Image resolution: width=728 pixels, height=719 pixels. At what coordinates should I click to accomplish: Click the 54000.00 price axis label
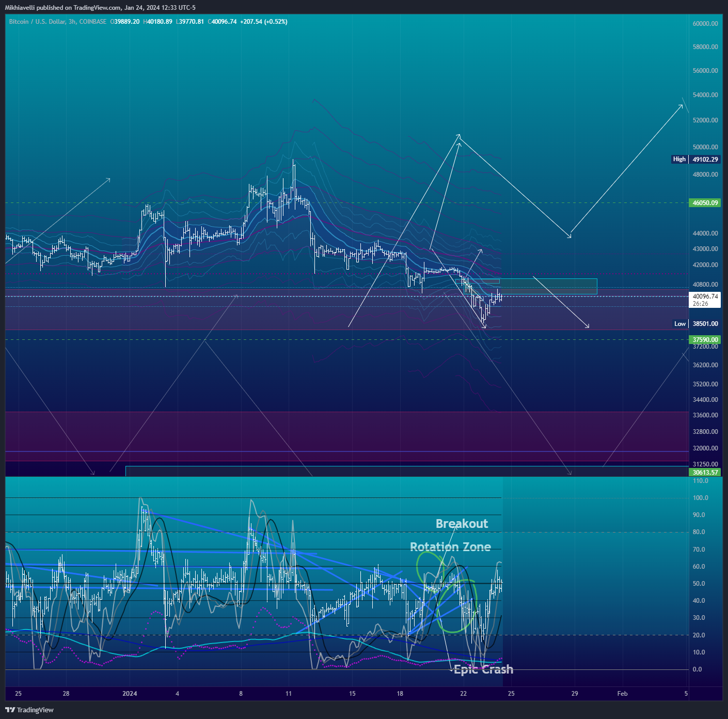(705, 95)
